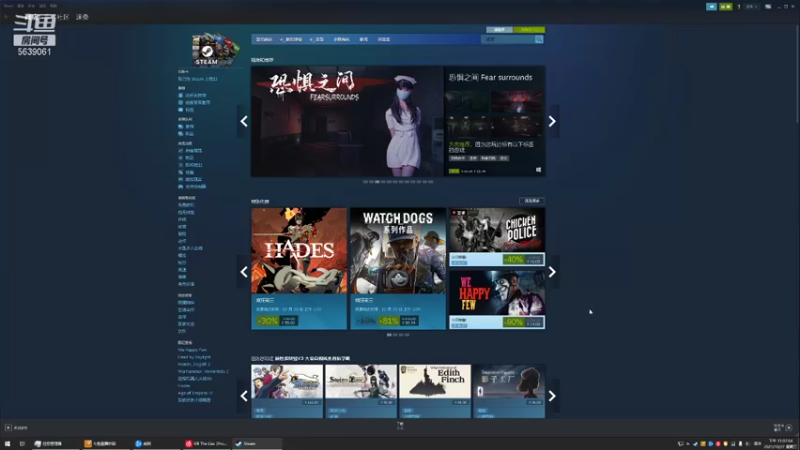Switch to Kill The Gas taskbar window

point(207,444)
